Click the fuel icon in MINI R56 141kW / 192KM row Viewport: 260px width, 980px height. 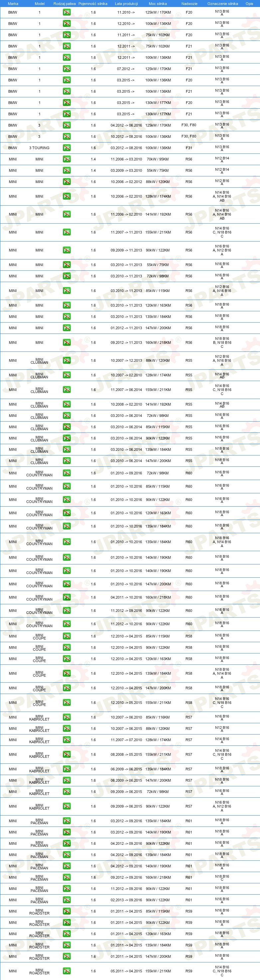click(x=66, y=214)
